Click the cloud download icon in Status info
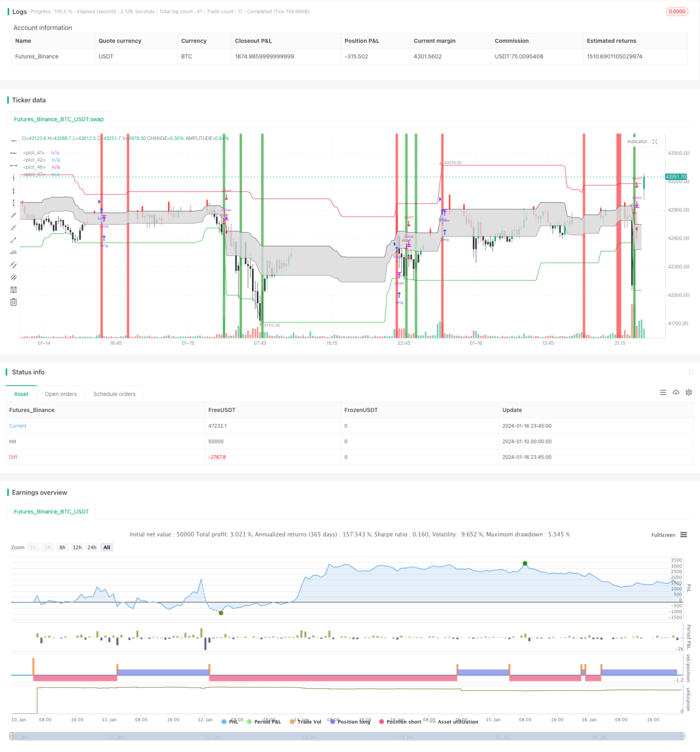This screenshot has width=700, height=752. click(676, 393)
